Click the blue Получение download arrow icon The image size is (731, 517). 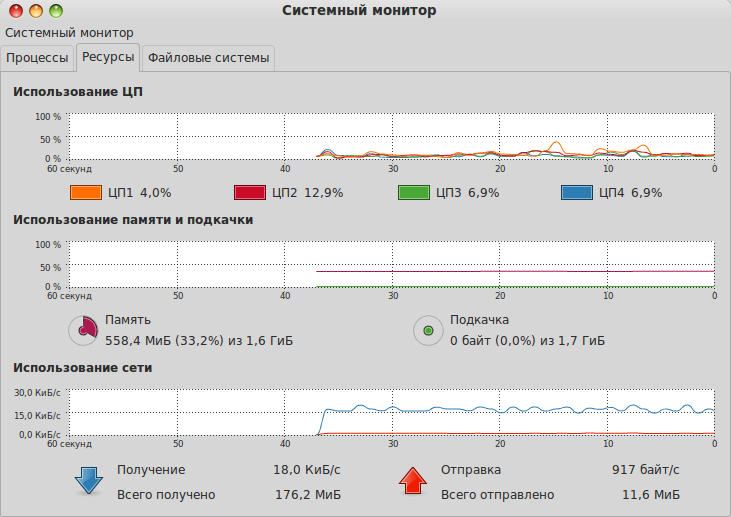[89, 481]
